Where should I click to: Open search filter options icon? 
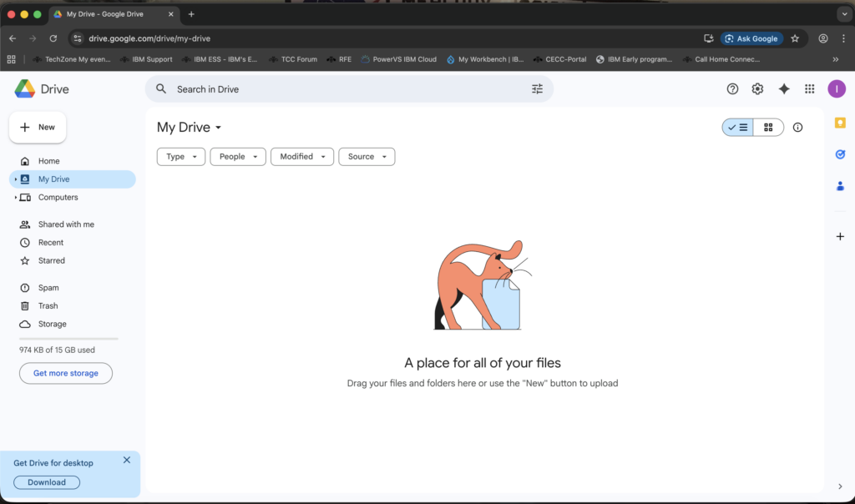(537, 89)
